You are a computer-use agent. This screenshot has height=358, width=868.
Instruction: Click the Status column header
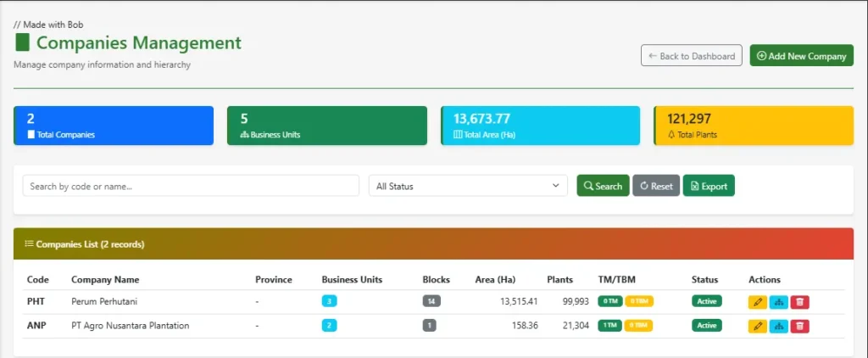click(704, 279)
